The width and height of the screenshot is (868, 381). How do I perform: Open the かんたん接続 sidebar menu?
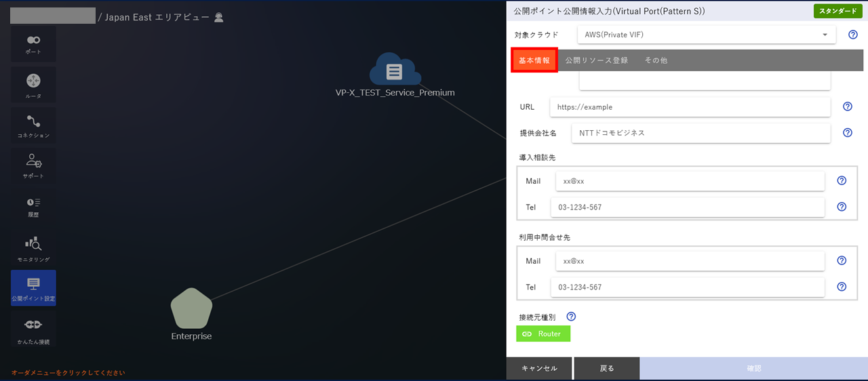[x=33, y=329]
